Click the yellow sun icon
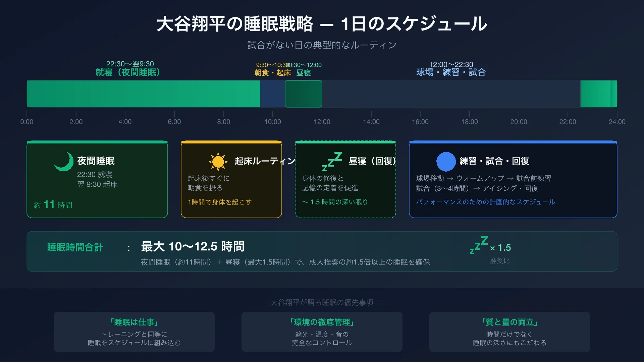Viewport: 644px width, 362px height. pyautogui.click(x=218, y=162)
